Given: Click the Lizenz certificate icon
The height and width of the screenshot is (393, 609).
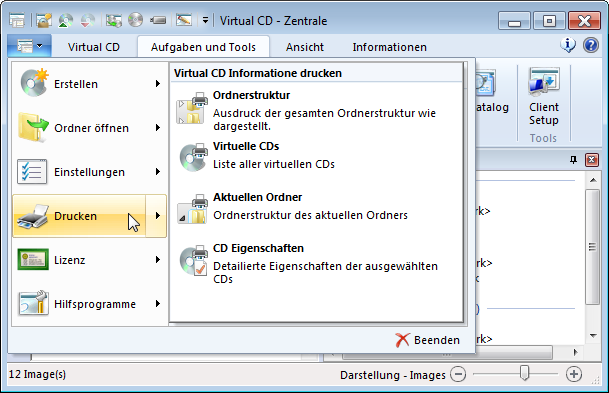Looking at the screenshot, I should point(33,259).
